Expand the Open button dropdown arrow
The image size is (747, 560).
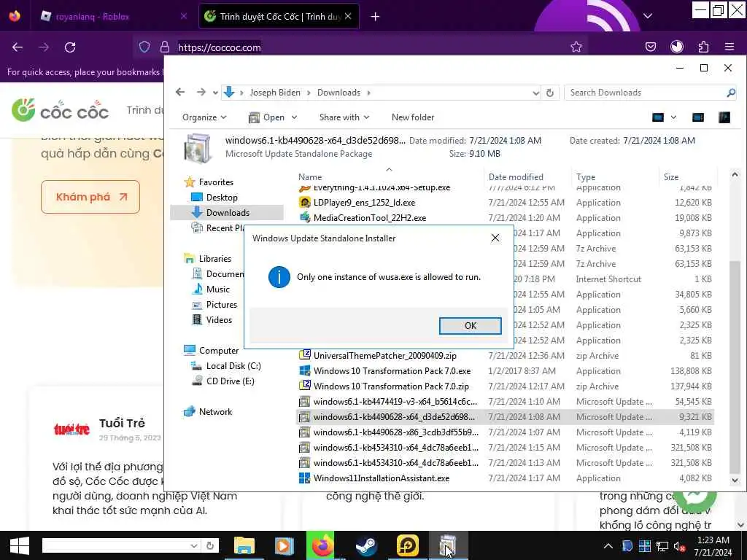point(294,117)
